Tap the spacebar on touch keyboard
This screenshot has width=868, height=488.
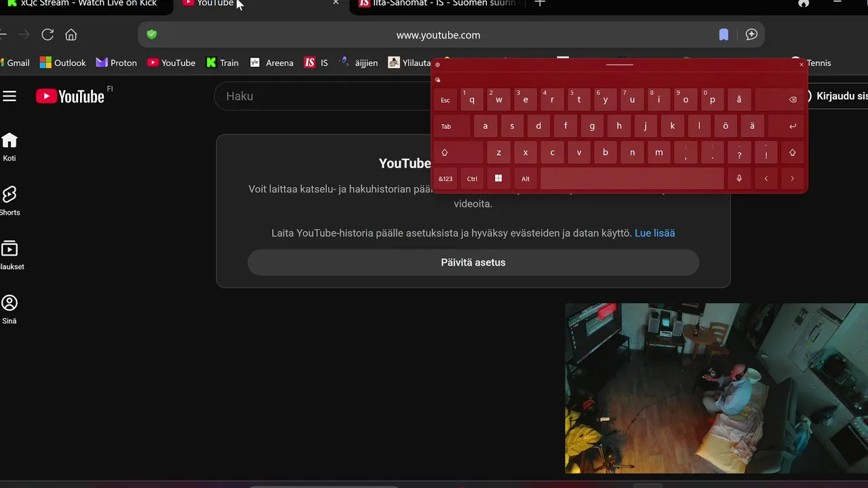[x=632, y=178]
